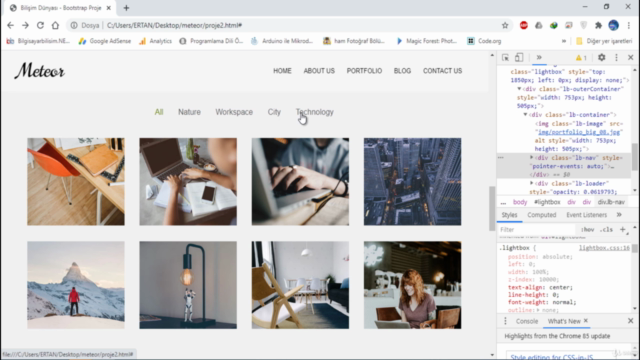Activate the DevTools element inspector tool
This screenshot has height=360, width=640.
[505, 58]
